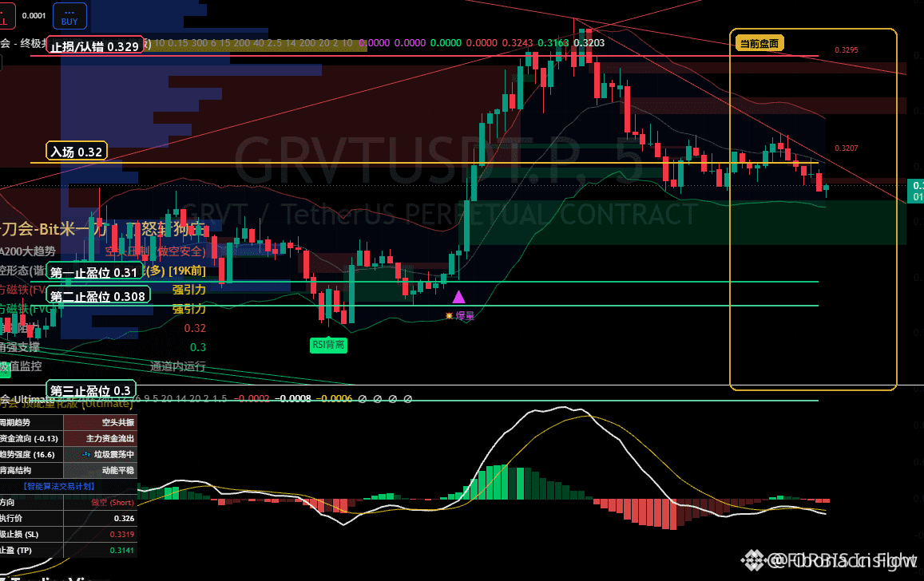The height and width of the screenshot is (581, 924).
Task: Select the red 0.3243 indicator value
Action: tap(518, 43)
